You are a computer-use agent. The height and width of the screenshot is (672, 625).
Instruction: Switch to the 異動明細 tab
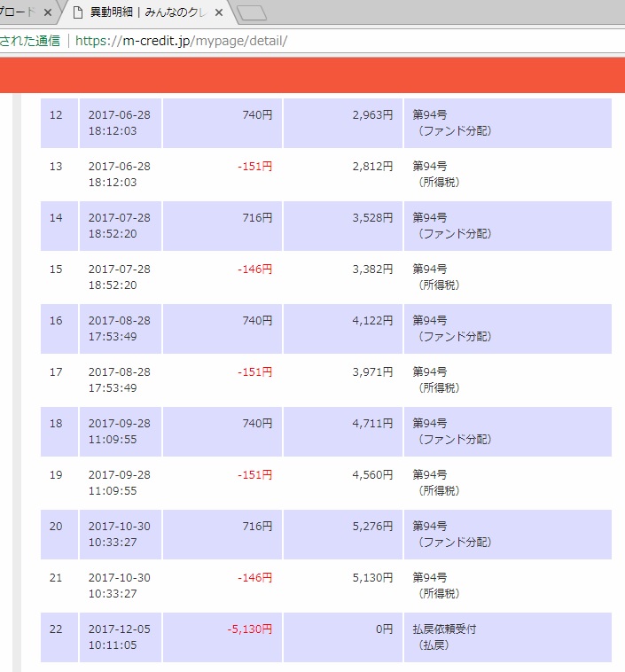tap(146, 13)
